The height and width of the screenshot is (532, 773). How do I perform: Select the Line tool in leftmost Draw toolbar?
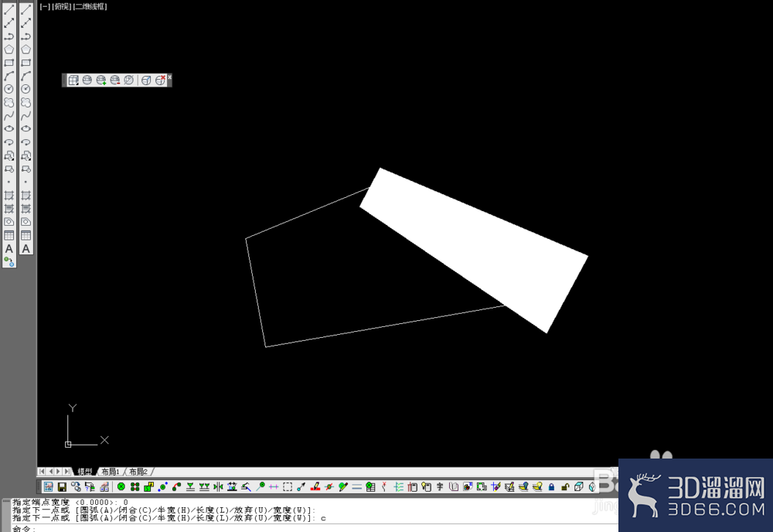9,9
